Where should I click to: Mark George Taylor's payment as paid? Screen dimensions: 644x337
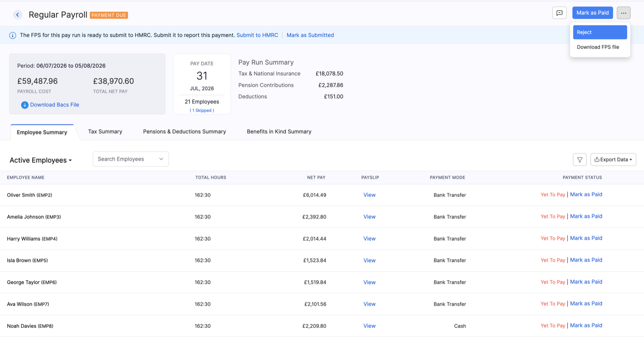point(586,282)
